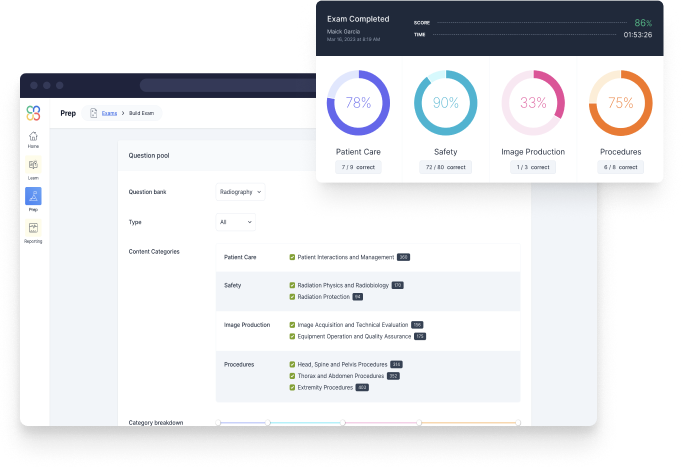684x467 pixels.
Task: Uncheck the Extremity Procedures checkbox
Action: (292, 387)
